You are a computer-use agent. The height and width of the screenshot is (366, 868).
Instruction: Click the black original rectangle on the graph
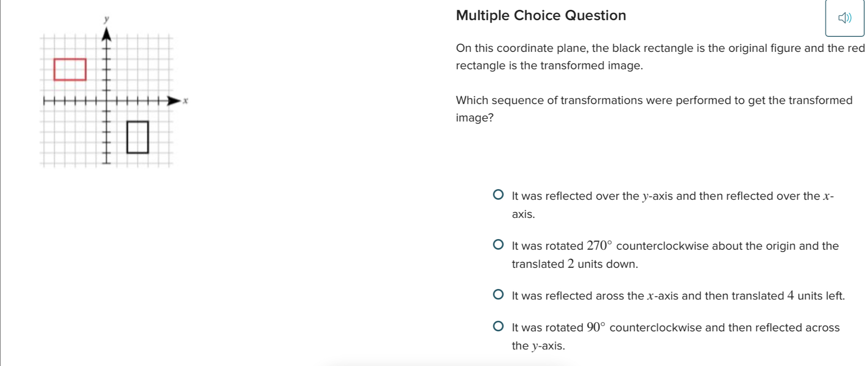(137, 137)
